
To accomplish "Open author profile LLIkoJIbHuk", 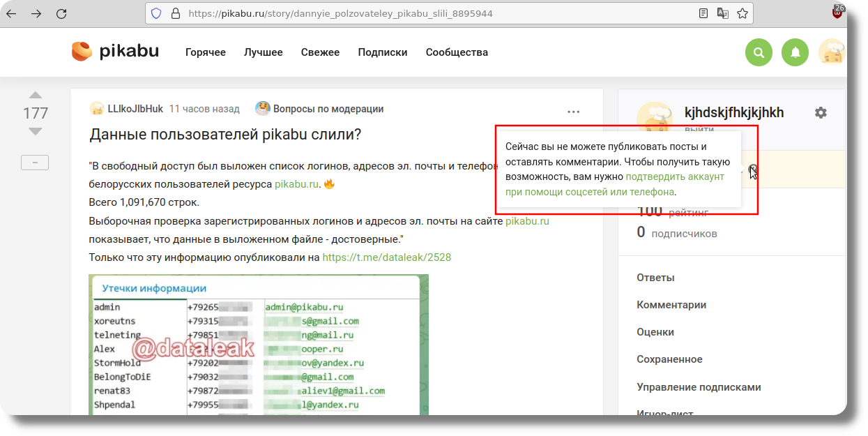I will [135, 109].
